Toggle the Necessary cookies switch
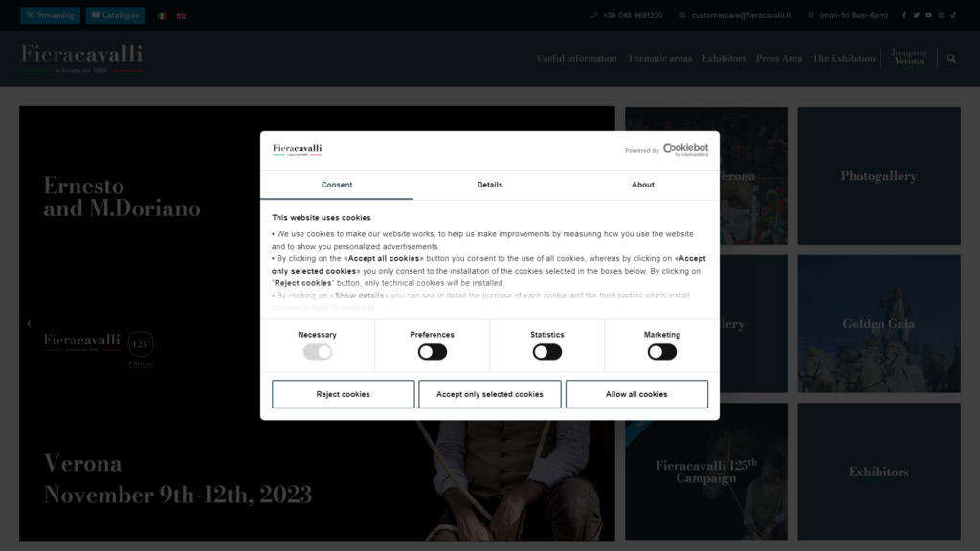This screenshot has width=980, height=551. click(x=318, y=352)
